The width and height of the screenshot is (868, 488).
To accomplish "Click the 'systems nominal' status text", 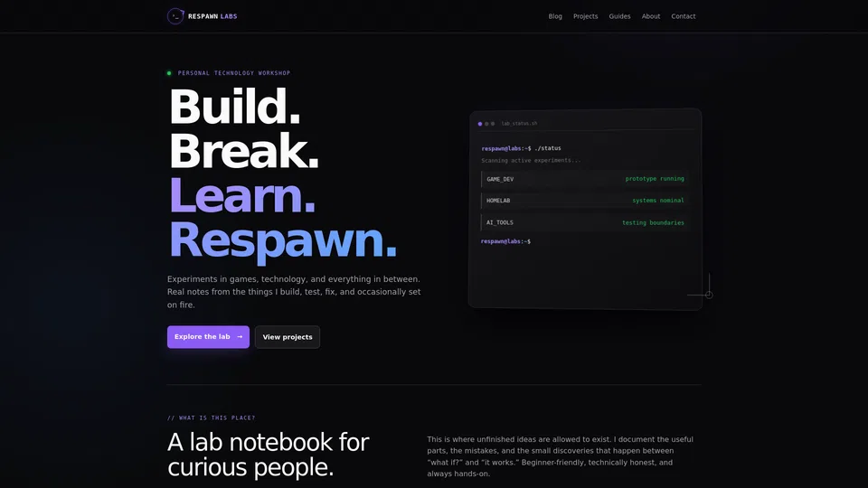I will (657, 201).
